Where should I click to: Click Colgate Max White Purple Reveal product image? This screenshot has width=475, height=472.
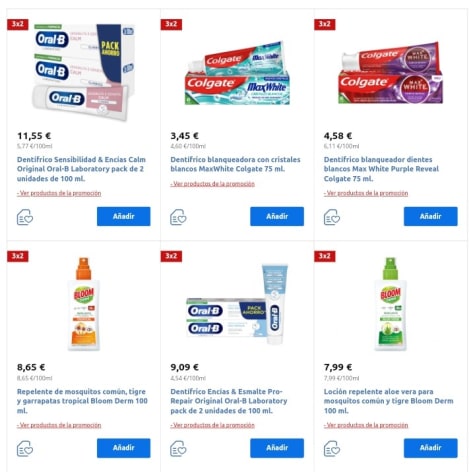[391, 72]
